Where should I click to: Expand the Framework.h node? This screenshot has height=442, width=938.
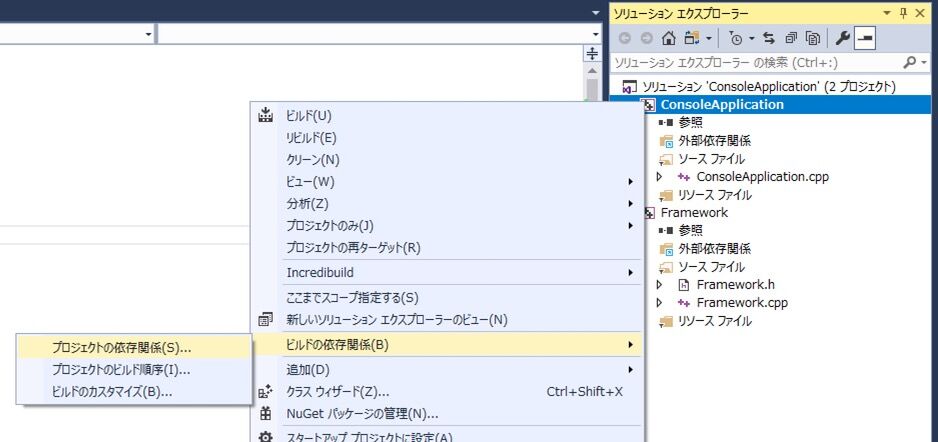[660, 285]
